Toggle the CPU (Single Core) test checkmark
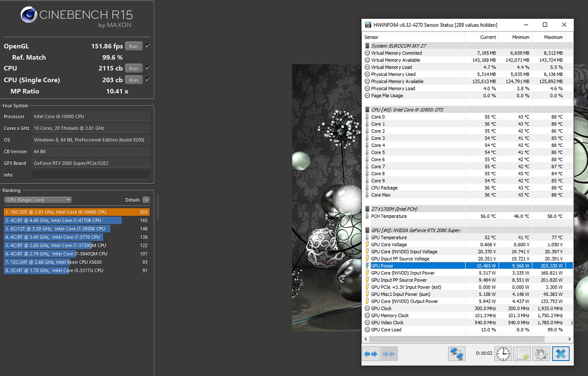The width and height of the screenshot is (588, 376). 148,80
